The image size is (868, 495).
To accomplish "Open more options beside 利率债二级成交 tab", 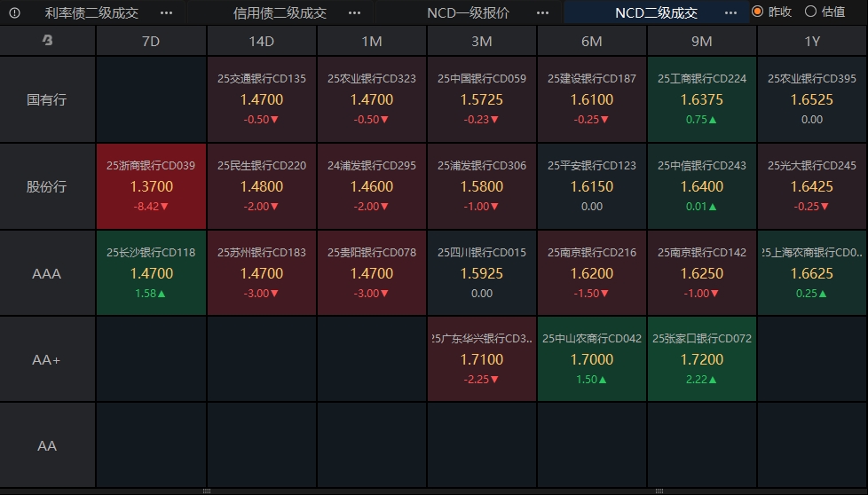I will click(167, 13).
